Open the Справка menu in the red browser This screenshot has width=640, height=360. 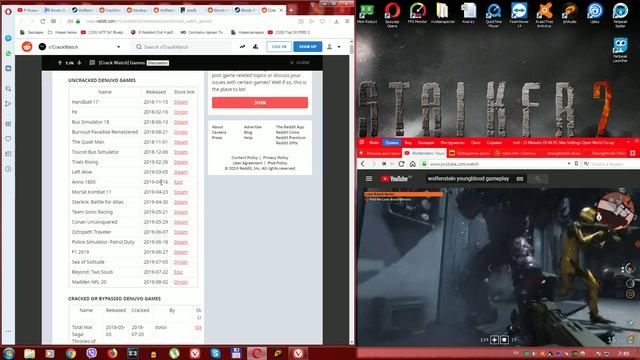pyautogui.click(x=494, y=142)
